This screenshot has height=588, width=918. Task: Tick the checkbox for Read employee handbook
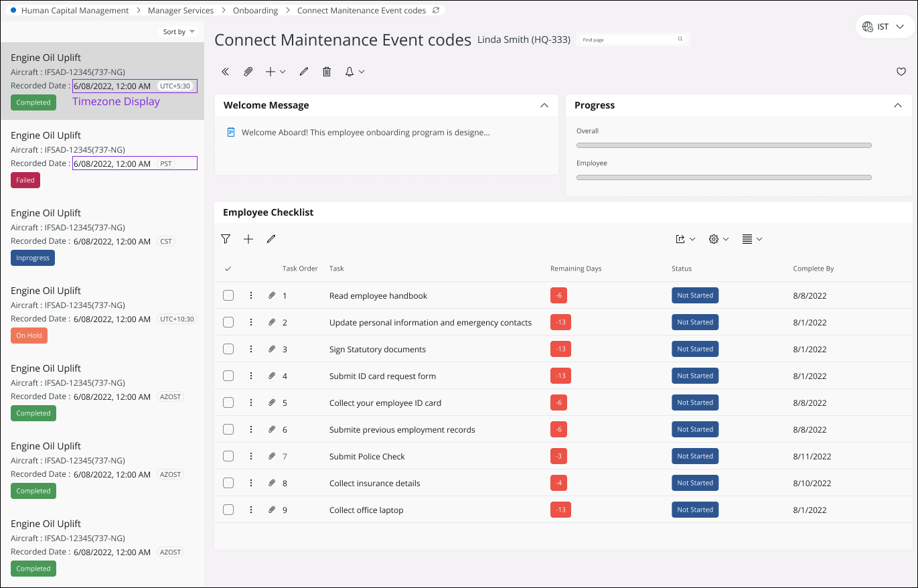click(228, 295)
